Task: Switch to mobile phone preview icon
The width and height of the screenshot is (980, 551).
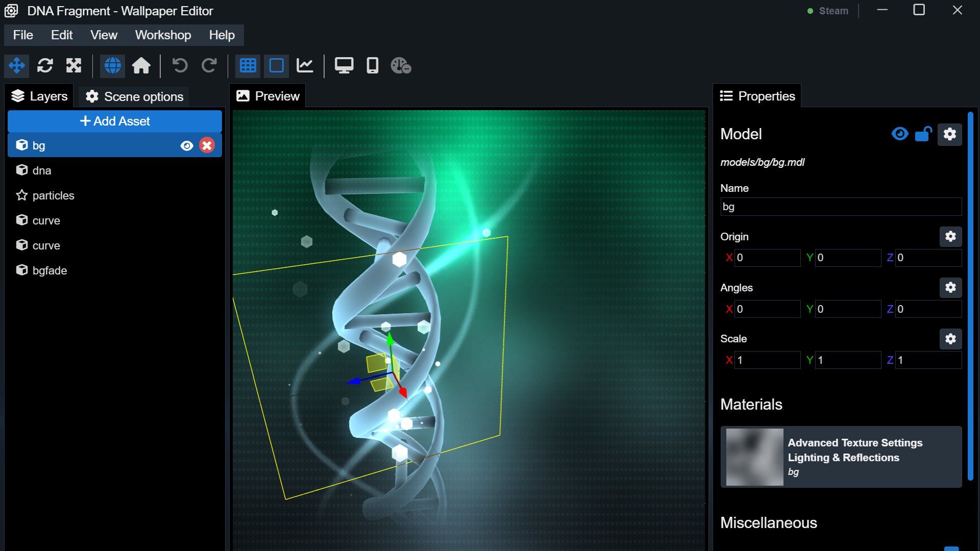Action: tap(373, 66)
